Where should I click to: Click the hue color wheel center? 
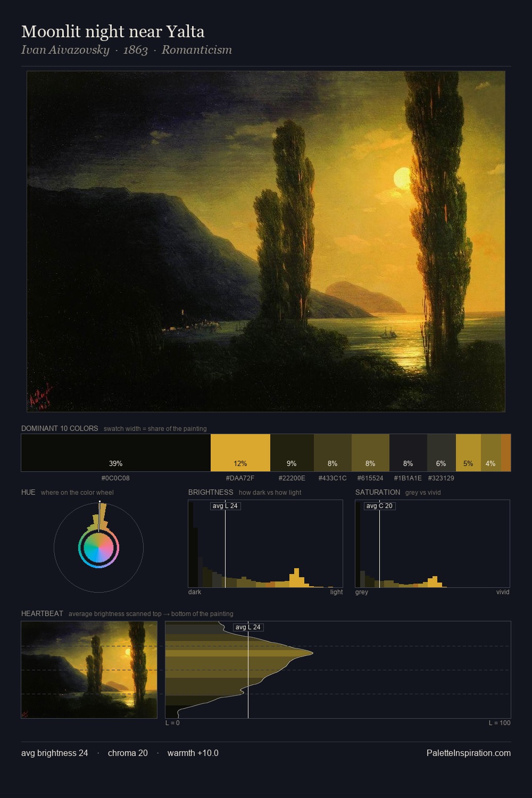99,547
